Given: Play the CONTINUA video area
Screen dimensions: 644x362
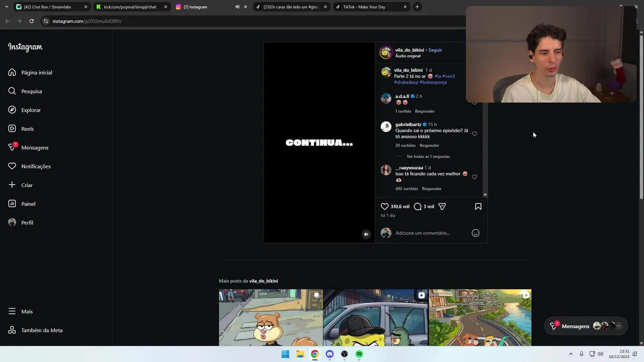Looking at the screenshot, I should click(x=319, y=142).
